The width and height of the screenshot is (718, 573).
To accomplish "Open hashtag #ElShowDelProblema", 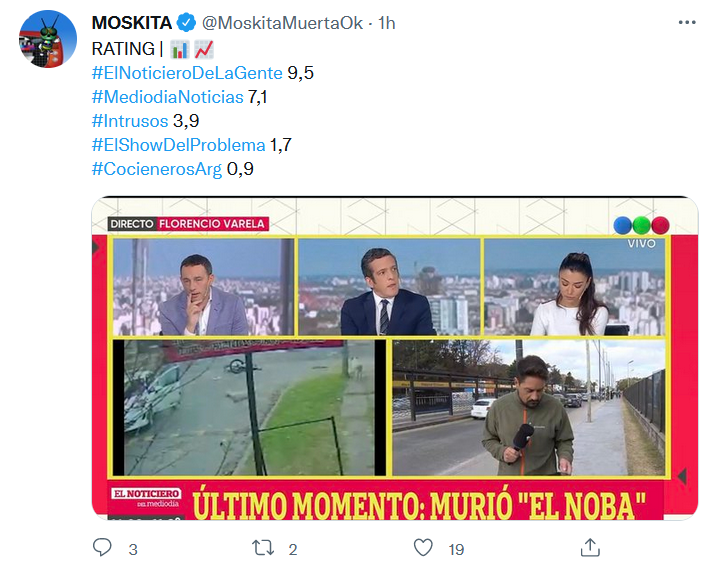I will click(179, 145).
